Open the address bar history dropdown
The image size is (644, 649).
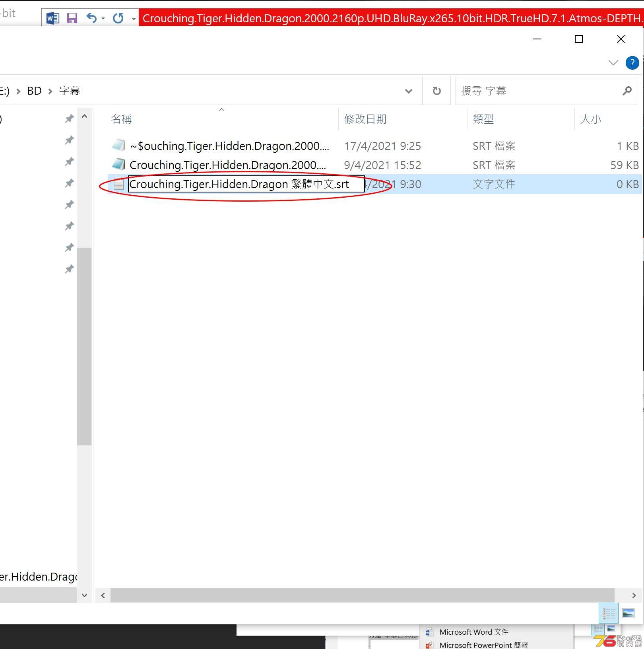click(x=408, y=91)
